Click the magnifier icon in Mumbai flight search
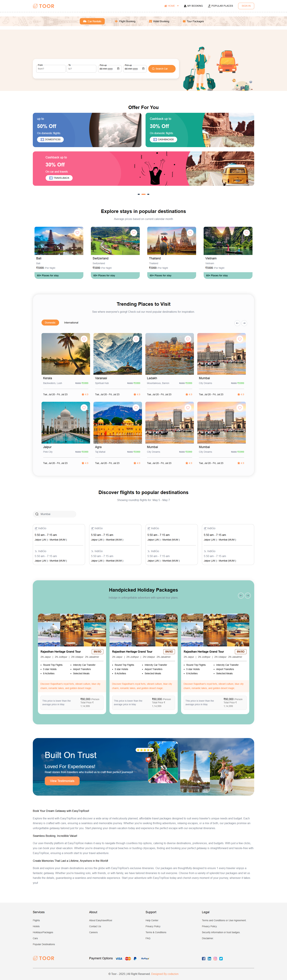 (x=37, y=514)
